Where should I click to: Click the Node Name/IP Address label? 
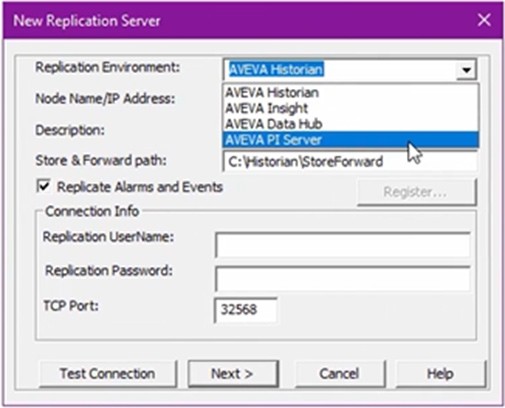tap(105, 99)
